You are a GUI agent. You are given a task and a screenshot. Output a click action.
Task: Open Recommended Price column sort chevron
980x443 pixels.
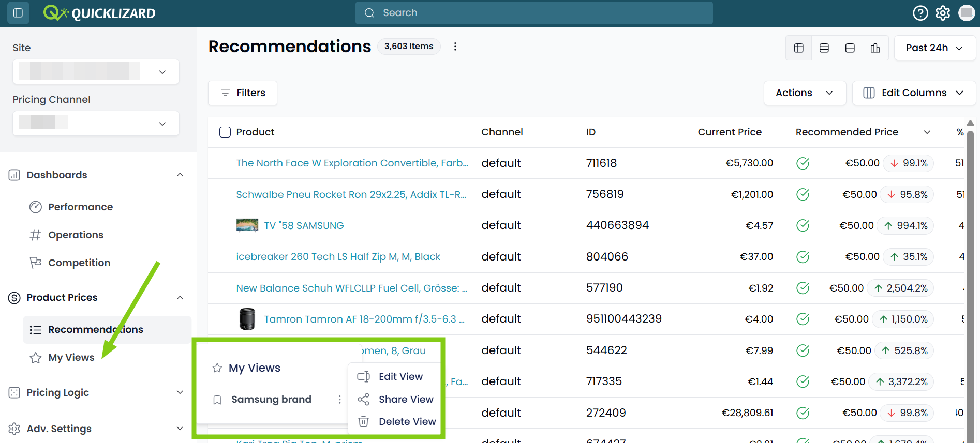pyautogui.click(x=927, y=132)
